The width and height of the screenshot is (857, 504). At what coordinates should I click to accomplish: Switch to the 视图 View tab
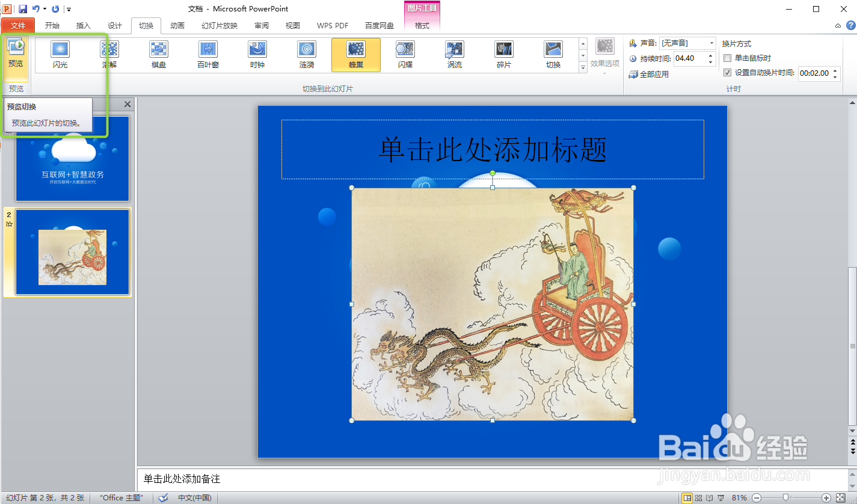click(x=293, y=26)
